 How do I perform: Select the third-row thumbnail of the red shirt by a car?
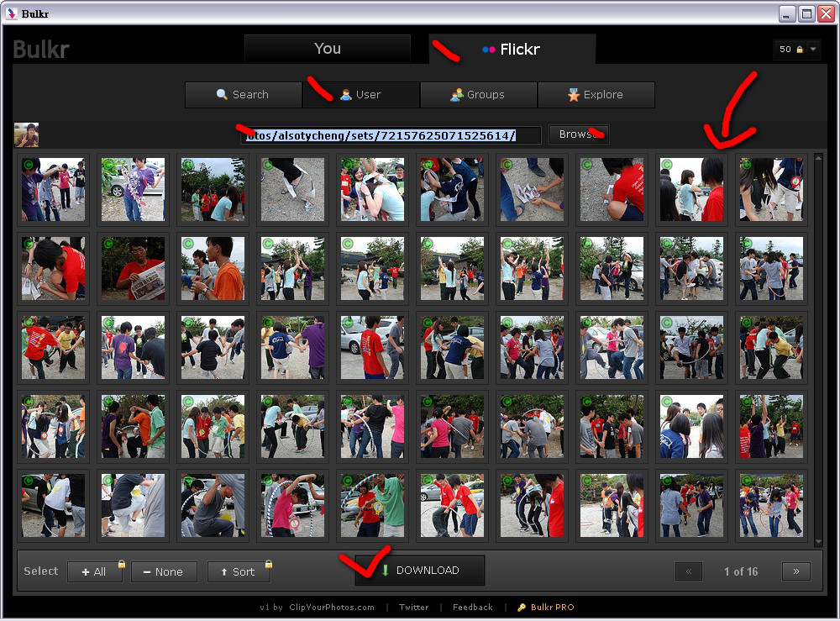click(x=372, y=347)
